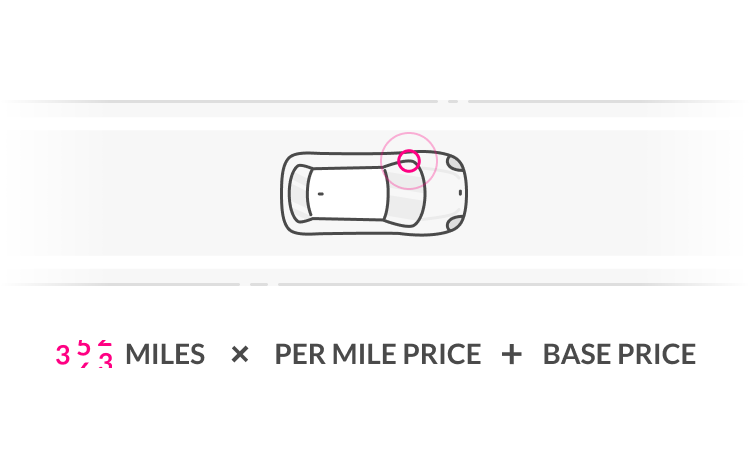The width and height of the screenshot is (750, 474).
Task: Click the last rolling pink digit
Action: (105, 354)
